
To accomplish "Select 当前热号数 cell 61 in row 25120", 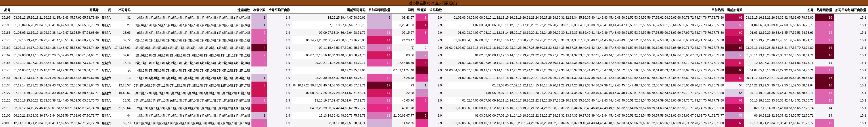I will (734, 100).
